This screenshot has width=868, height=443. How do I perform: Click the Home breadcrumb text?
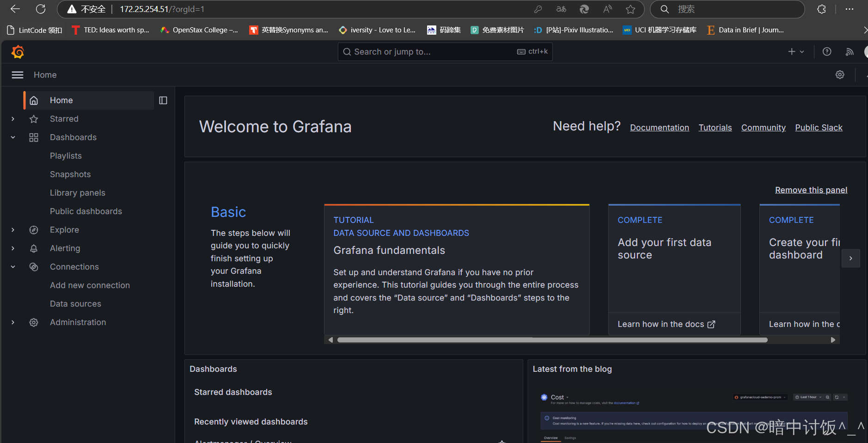(45, 75)
